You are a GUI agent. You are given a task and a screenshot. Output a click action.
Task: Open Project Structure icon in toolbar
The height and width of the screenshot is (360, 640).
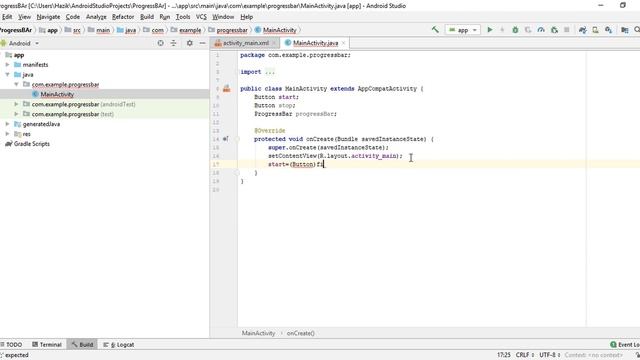tap(624, 30)
